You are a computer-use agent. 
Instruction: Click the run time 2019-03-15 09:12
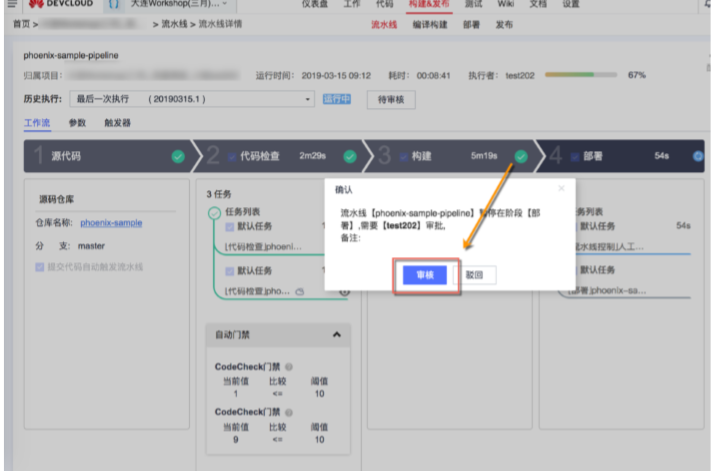[336, 75]
